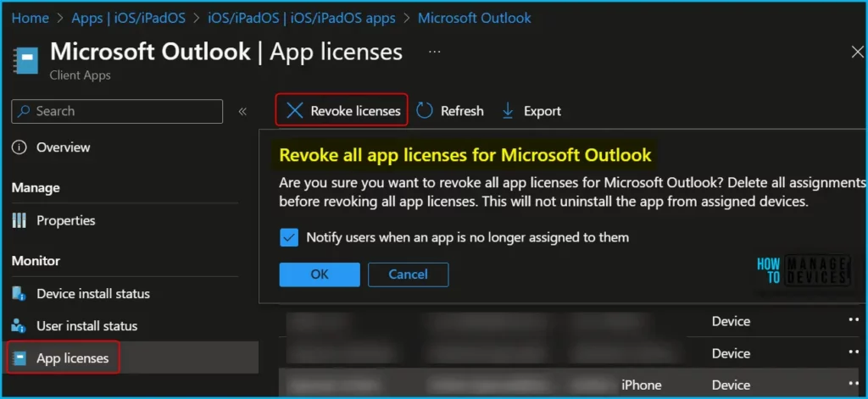
Task: Collapse the sidebar with double chevron
Action: coord(242,111)
